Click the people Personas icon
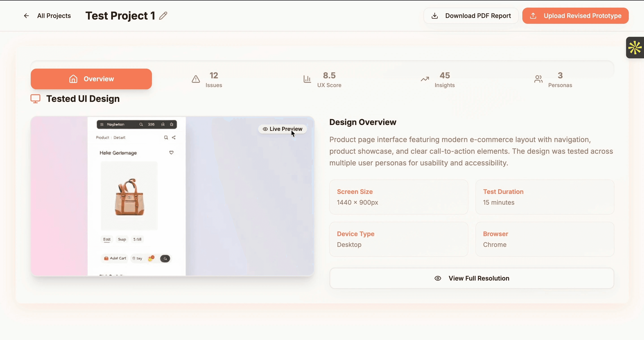 (538, 79)
